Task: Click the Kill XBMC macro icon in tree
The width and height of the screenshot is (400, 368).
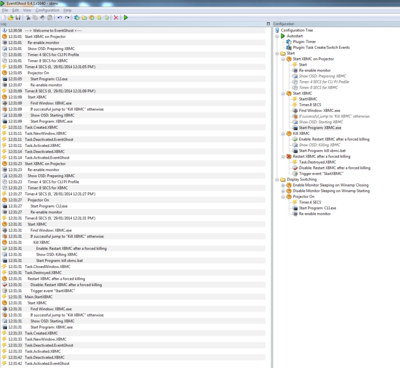Action: (x=289, y=133)
